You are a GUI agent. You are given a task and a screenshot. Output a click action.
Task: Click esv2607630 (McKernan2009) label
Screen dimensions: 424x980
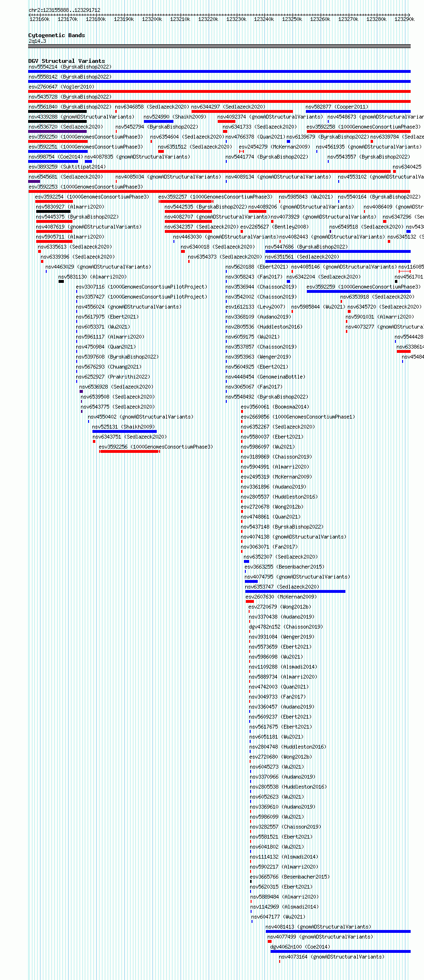click(281, 597)
